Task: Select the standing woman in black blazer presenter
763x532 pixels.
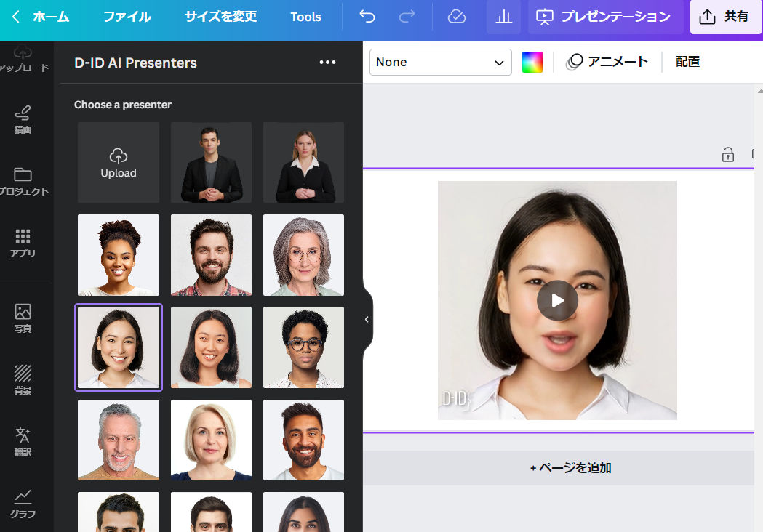Action: 303,162
